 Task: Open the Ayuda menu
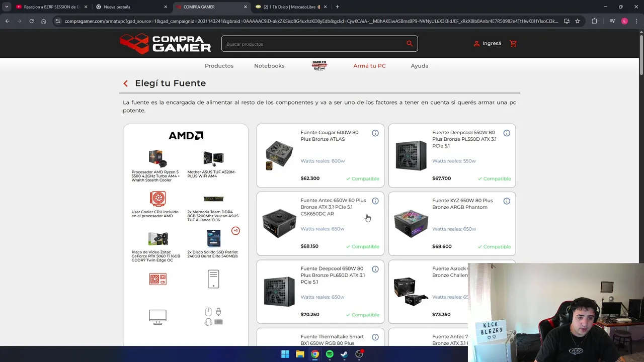[420, 66]
